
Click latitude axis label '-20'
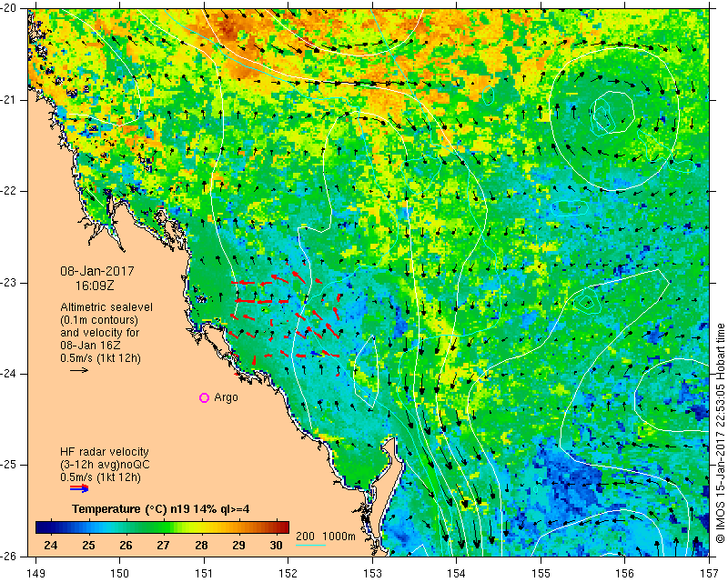coord(10,8)
